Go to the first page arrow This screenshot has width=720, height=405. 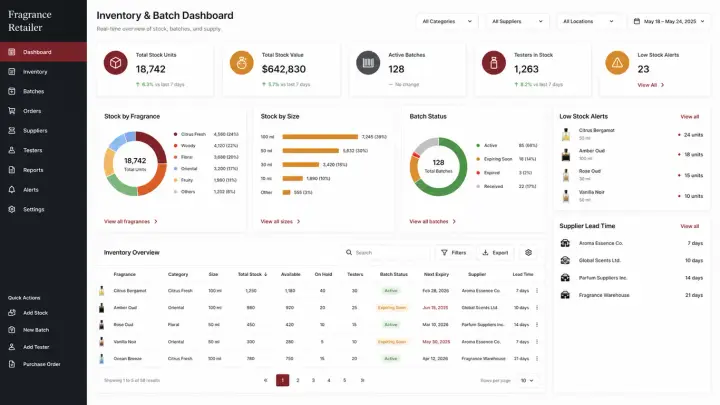click(265, 380)
